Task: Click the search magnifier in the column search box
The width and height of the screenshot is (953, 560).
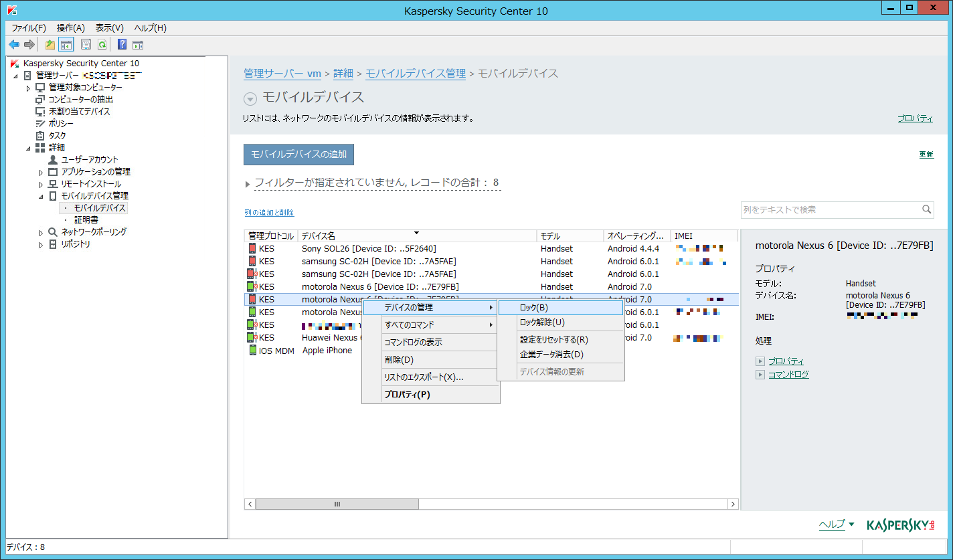Action: coord(926,209)
